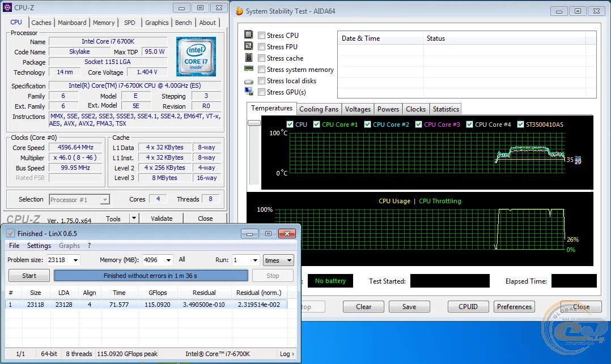Image resolution: width=611 pixels, height=364 pixels.
Task: Click the Clear button in AIDA64
Action: (x=363, y=307)
